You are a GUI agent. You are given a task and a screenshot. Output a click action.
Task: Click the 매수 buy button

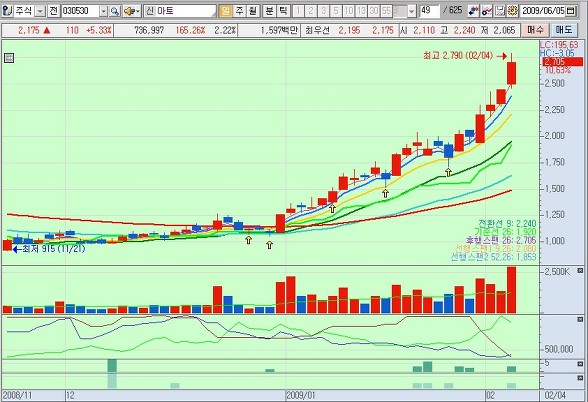(535, 30)
